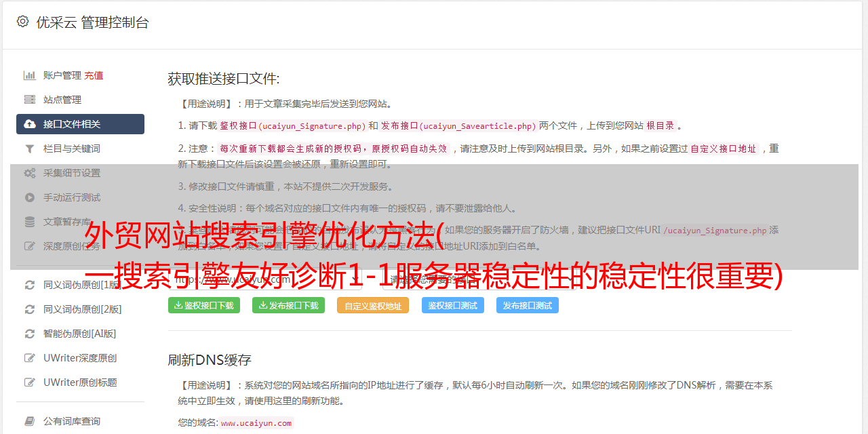The height and width of the screenshot is (434, 868).
Task: Click the refresh icon for 同义词伪原创[2版]
Action: pos(30,309)
